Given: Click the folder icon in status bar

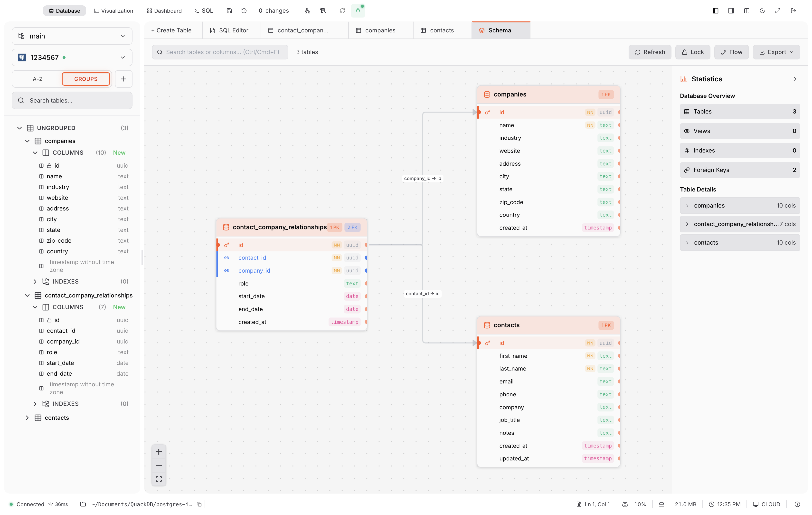Looking at the screenshot, I should click(83, 504).
